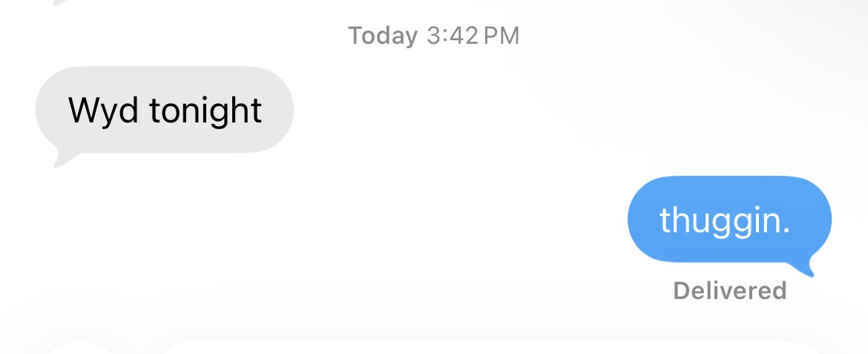Click the rounded left edge of the blue bubble

(x=635, y=220)
